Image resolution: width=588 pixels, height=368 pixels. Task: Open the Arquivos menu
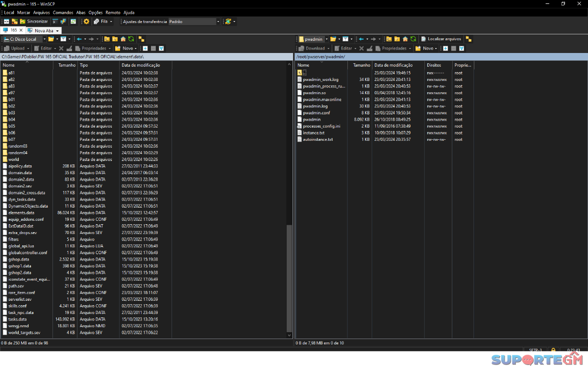click(42, 12)
